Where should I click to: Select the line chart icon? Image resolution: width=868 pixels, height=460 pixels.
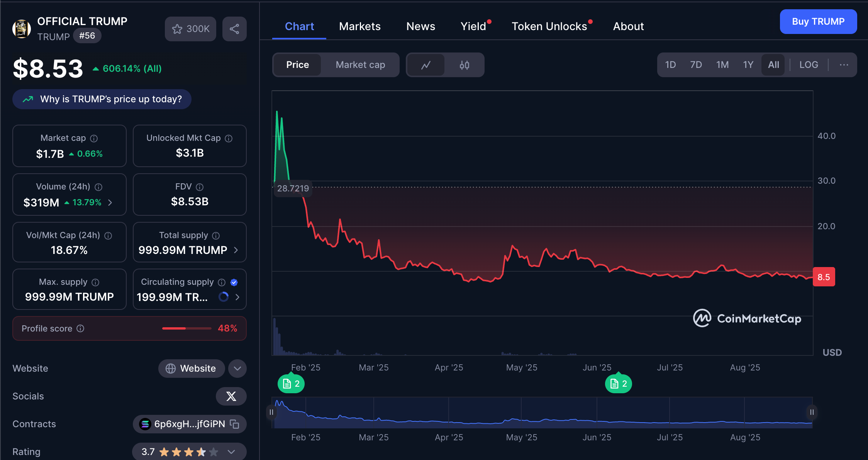pos(426,65)
